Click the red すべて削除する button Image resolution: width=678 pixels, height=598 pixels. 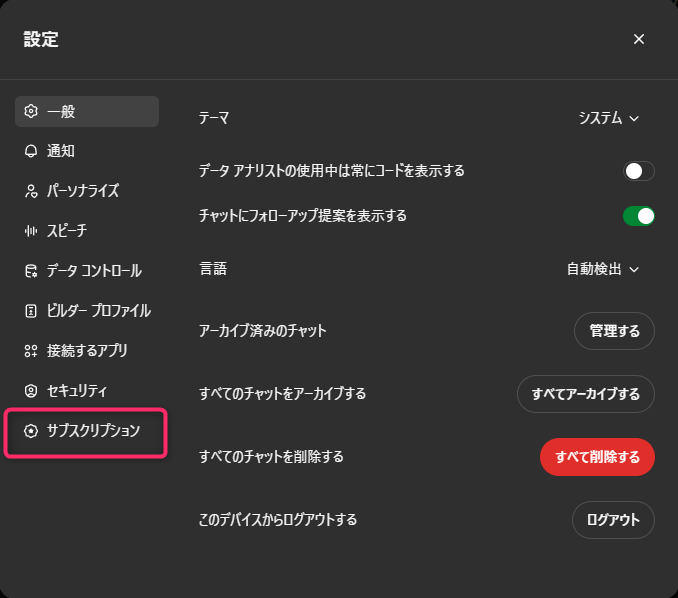pyautogui.click(x=597, y=457)
